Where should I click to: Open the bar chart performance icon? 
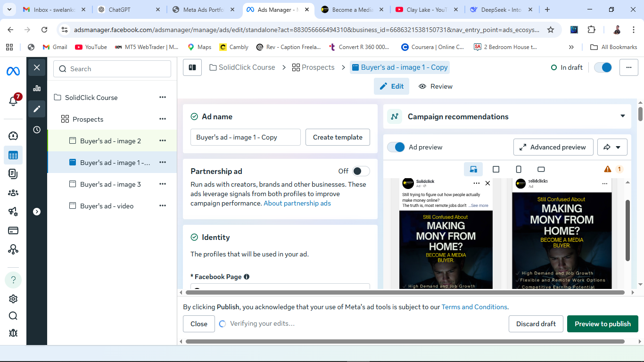37,88
